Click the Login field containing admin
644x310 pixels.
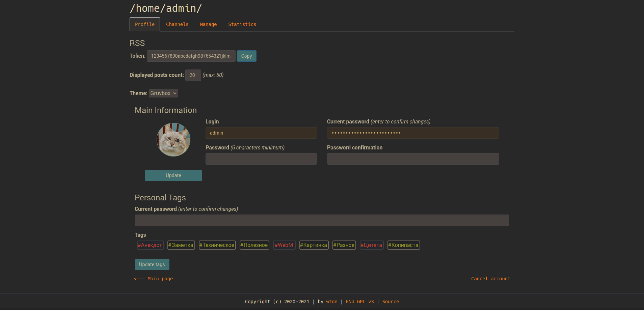point(261,133)
